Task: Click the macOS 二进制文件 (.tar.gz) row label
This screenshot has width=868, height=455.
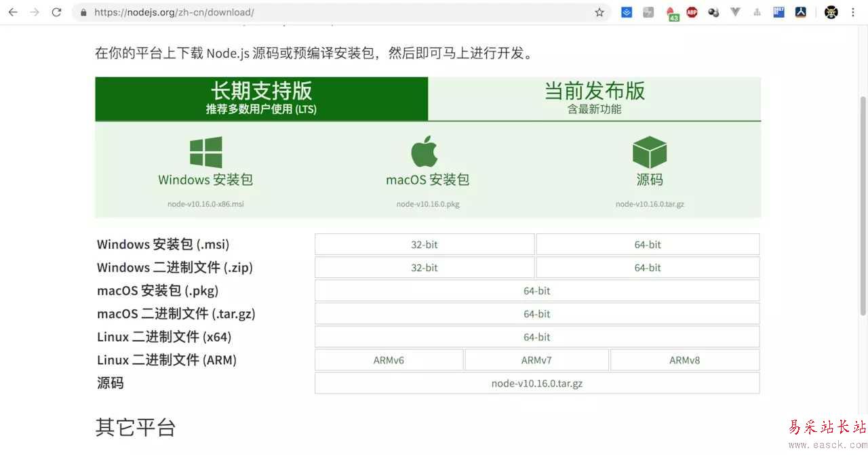Action: tap(176, 313)
